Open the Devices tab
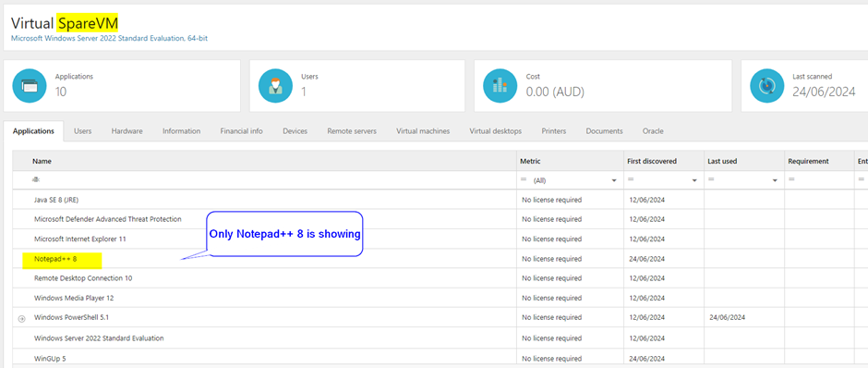This screenshot has height=368, width=868. [x=295, y=131]
